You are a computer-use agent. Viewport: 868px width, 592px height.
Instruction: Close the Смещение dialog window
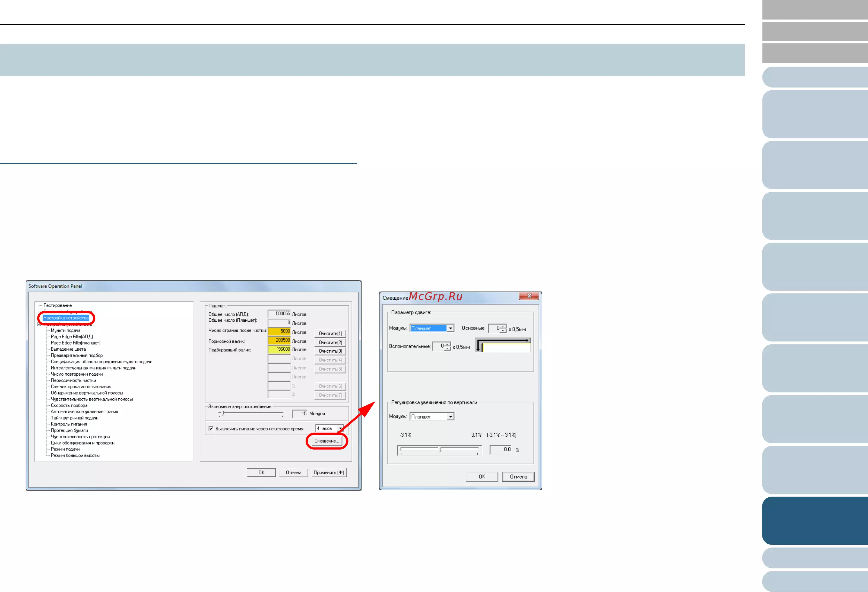pyautogui.click(x=528, y=296)
